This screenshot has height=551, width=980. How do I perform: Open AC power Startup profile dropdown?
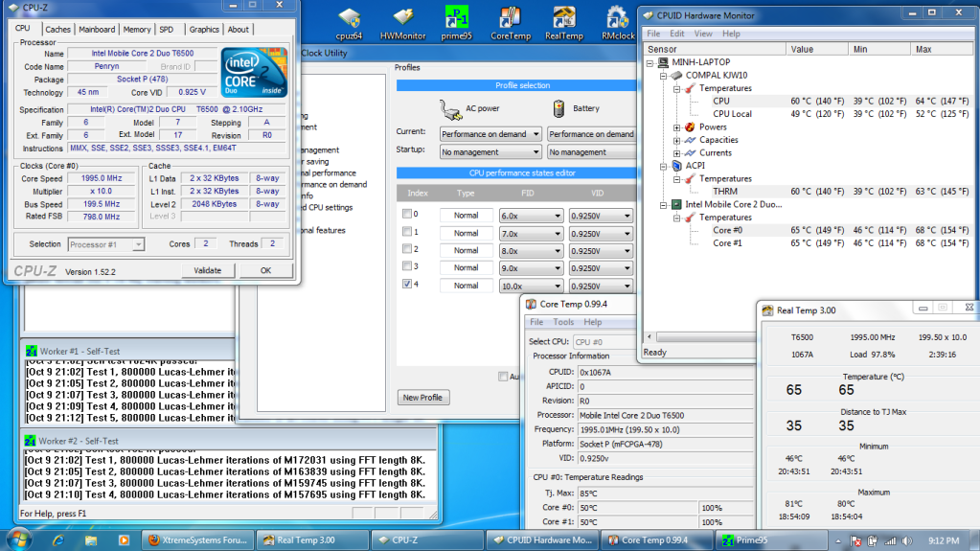(x=490, y=152)
